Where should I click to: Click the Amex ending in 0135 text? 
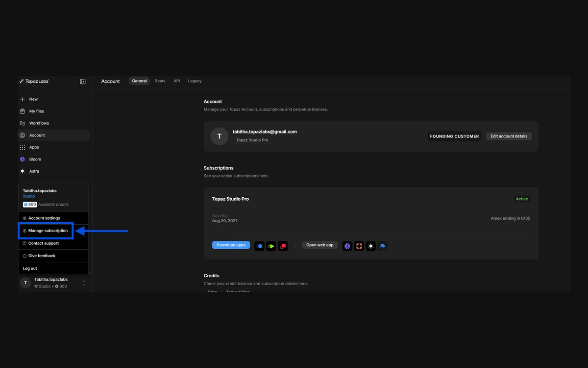511,218
